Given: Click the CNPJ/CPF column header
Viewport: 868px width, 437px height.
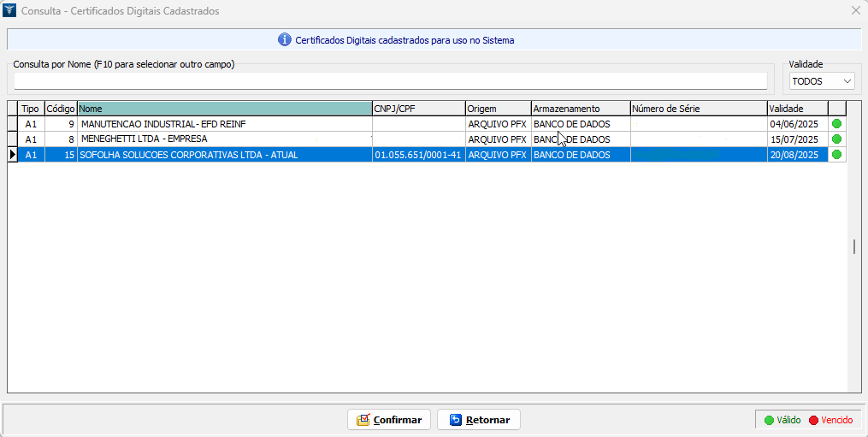Looking at the screenshot, I should tap(417, 109).
